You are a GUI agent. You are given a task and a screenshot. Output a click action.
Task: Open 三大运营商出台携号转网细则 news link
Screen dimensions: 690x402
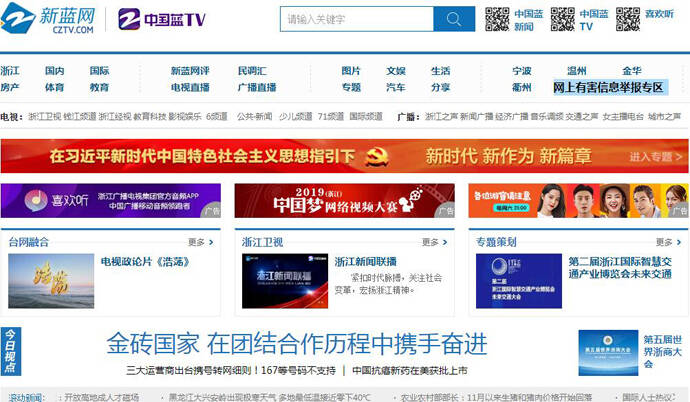tap(231, 370)
